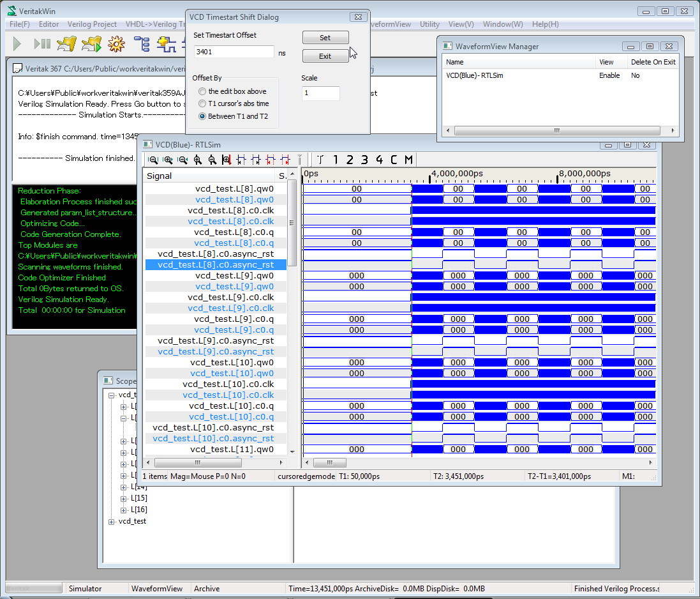Screen dimensions: 700x599
Task: Expand the L[14] node in Scope tree
Action: click(x=124, y=487)
